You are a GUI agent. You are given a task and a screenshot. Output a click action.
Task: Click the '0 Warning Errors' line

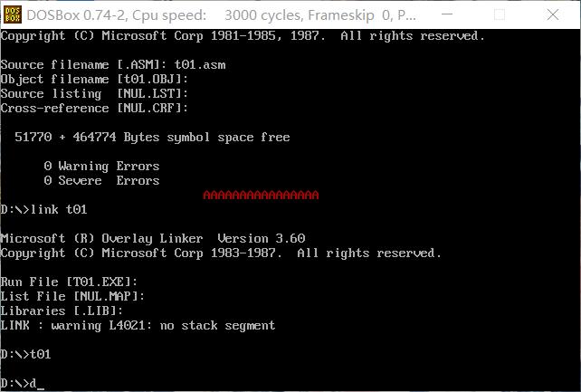pyautogui.click(x=101, y=167)
